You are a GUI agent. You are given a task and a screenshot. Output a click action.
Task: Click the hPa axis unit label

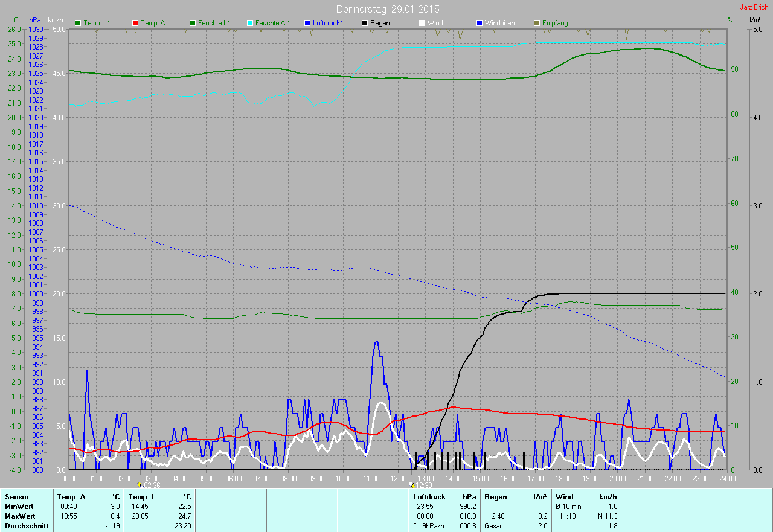36,20
